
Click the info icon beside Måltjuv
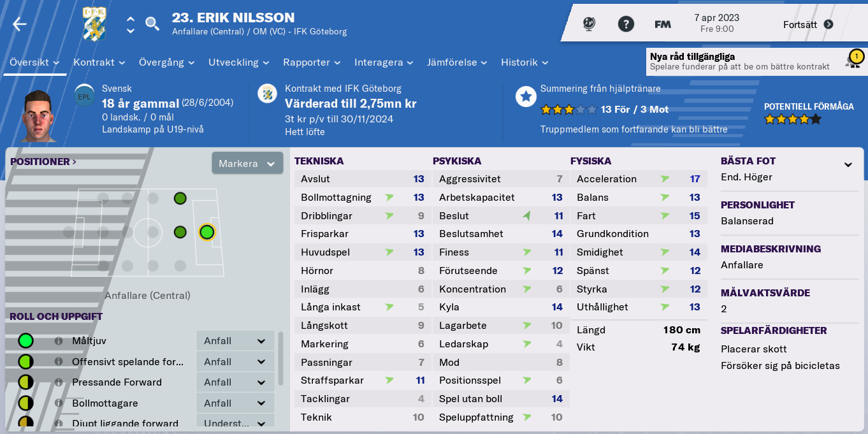tap(59, 341)
